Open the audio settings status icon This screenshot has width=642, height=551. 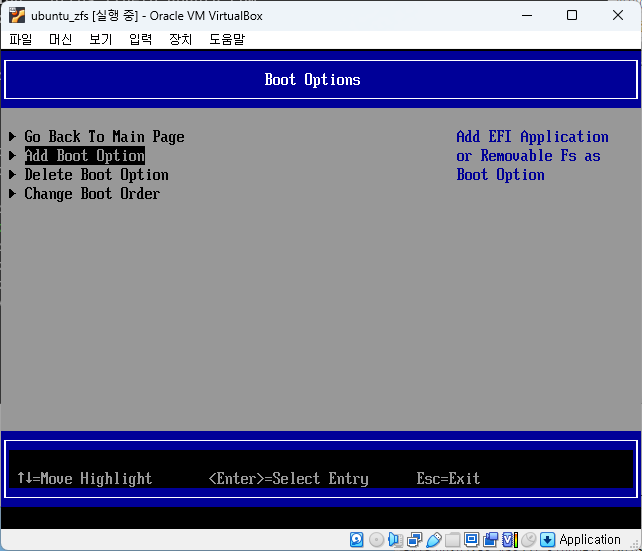click(x=395, y=540)
